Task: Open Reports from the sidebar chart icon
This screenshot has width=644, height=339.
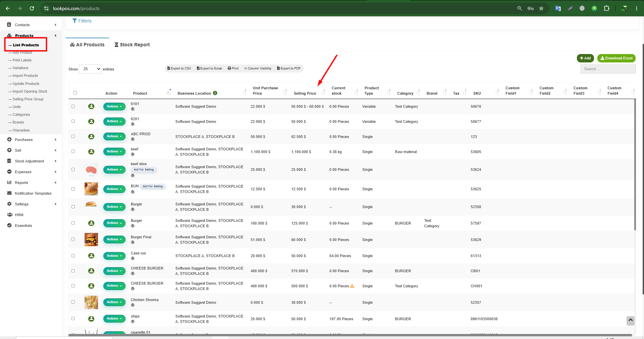Action: (9, 183)
